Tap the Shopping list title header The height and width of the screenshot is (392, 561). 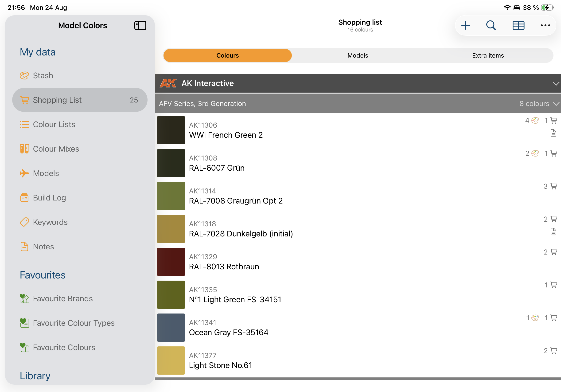click(x=360, y=22)
